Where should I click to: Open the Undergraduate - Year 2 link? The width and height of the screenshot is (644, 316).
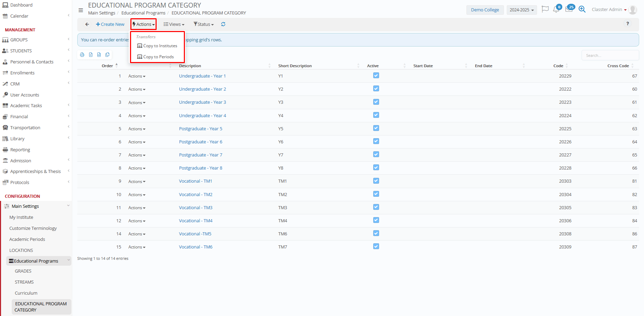click(202, 89)
